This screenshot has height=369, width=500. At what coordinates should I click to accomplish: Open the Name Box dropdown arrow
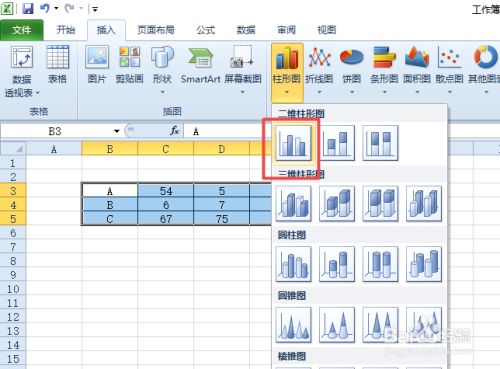coord(117,131)
